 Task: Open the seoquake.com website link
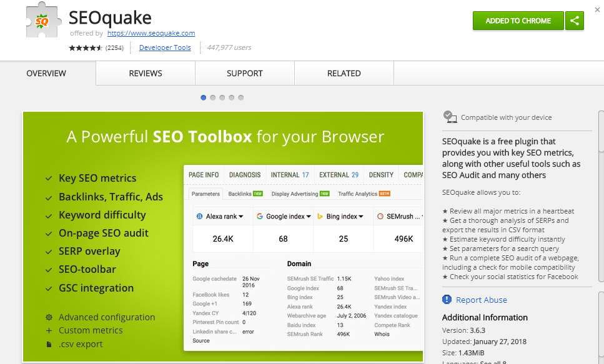[151, 33]
